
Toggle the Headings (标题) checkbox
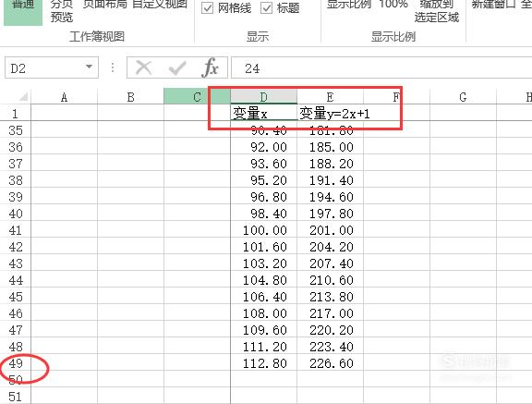266,8
